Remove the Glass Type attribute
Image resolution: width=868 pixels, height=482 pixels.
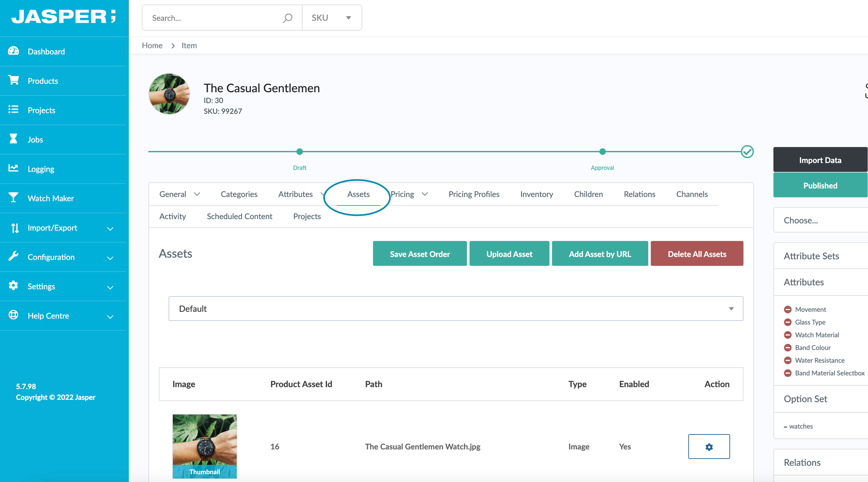coord(788,322)
